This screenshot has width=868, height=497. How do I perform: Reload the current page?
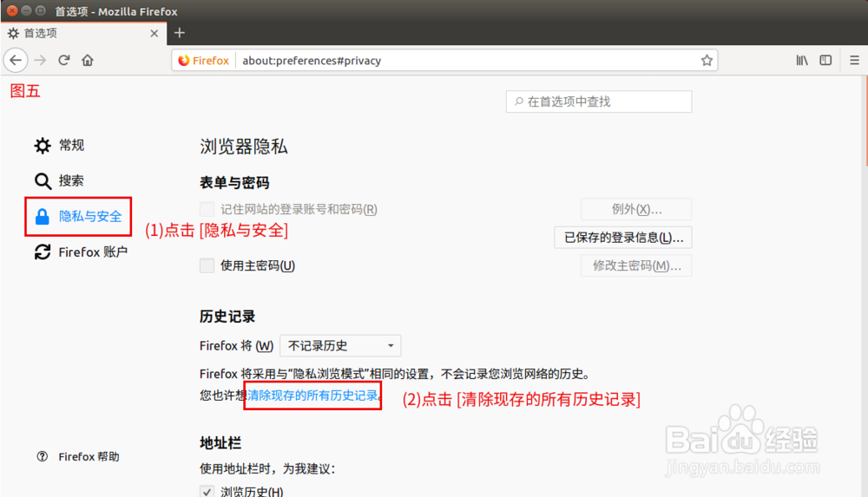click(x=64, y=61)
